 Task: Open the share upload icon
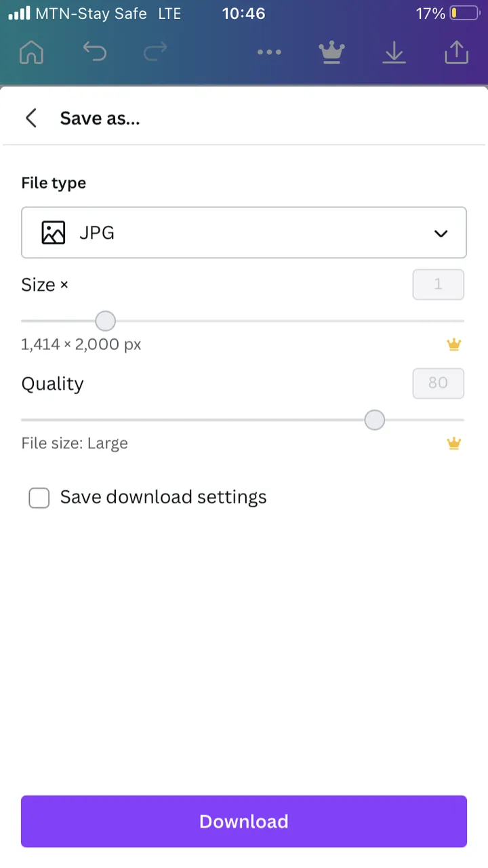[x=456, y=52]
